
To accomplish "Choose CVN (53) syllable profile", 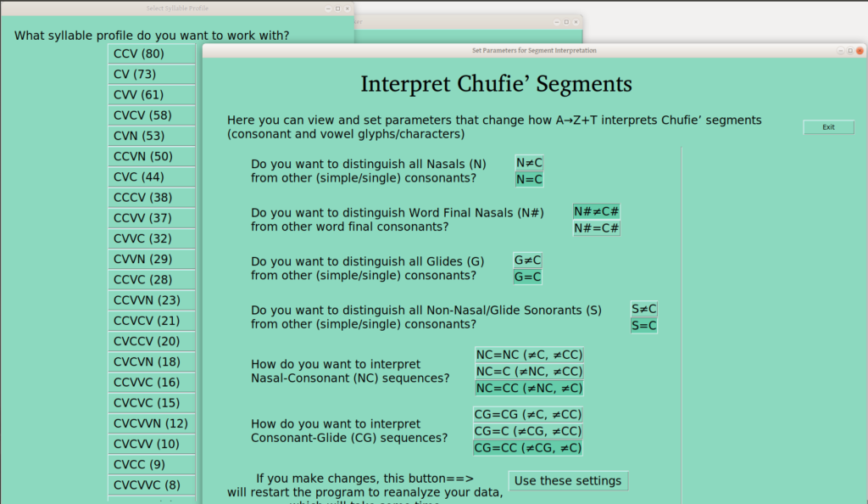I will click(151, 136).
